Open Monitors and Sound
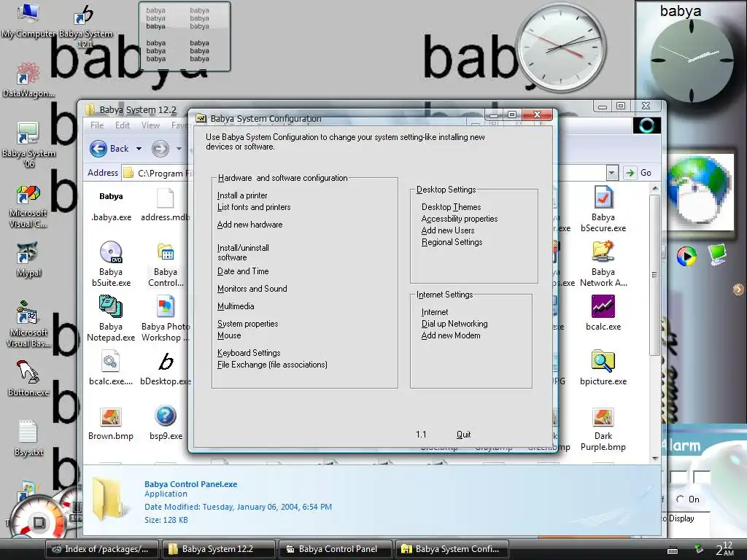Image resolution: width=747 pixels, height=560 pixels. click(x=252, y=289)
